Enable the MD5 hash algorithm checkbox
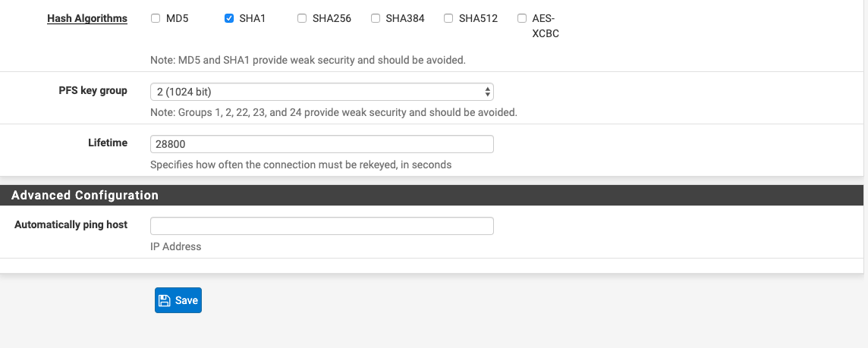 tap(156, 18)
